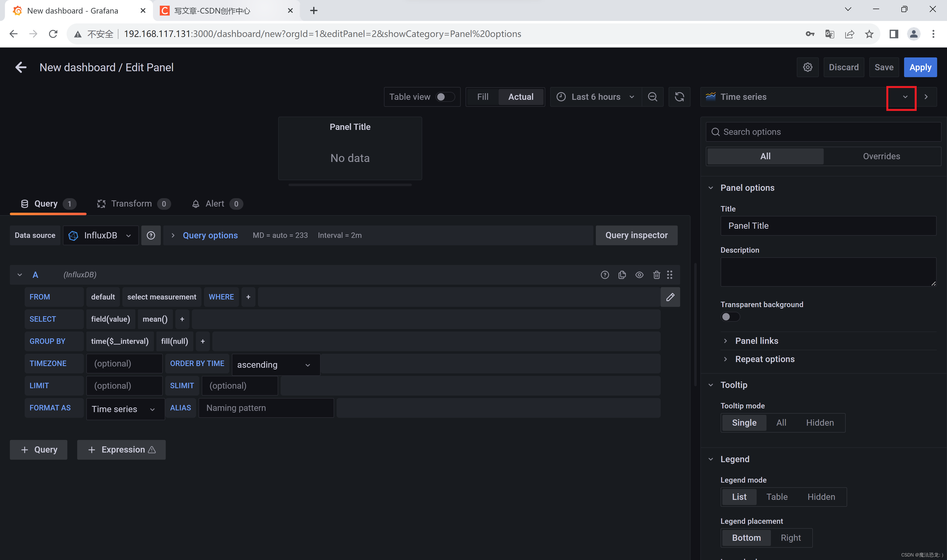Duplicate query A with the copy icon
947x560 pixels.
coord(622,275)
